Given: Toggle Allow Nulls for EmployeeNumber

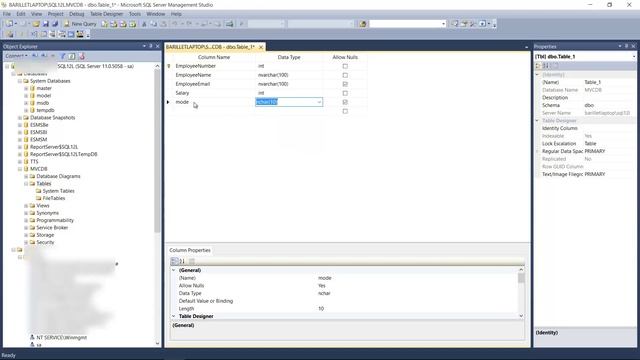Looking at the screenshot, I should click(345, 66).
